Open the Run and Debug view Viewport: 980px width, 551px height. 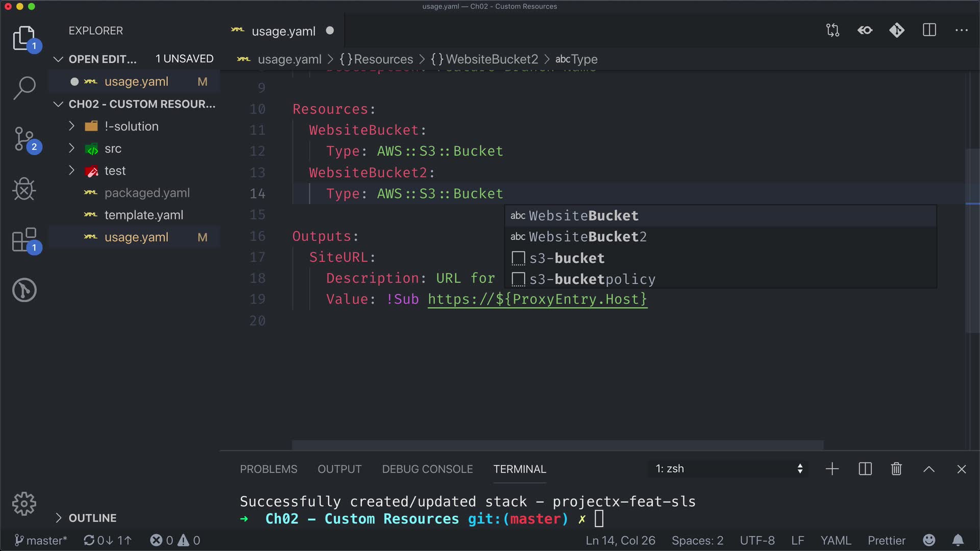click(x=24, y=189)
